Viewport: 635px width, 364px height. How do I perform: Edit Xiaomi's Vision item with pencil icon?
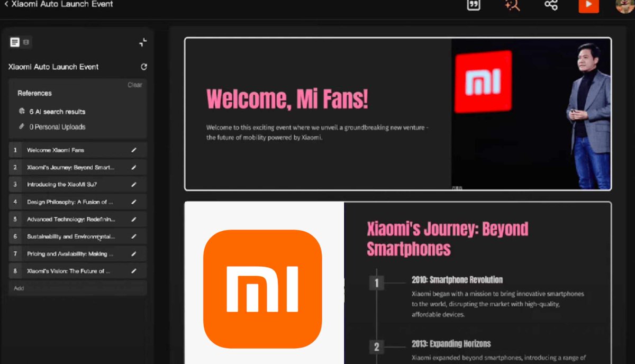[x=134, y=271]
